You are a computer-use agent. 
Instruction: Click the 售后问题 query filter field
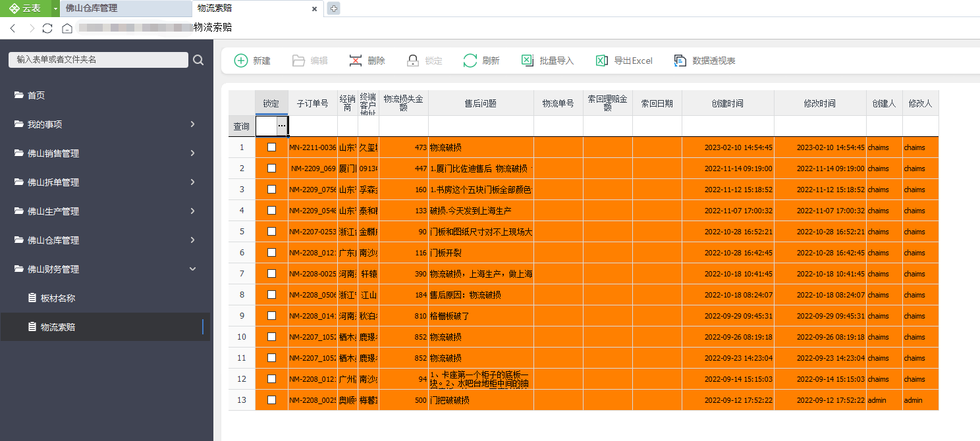tap(481, 126)
